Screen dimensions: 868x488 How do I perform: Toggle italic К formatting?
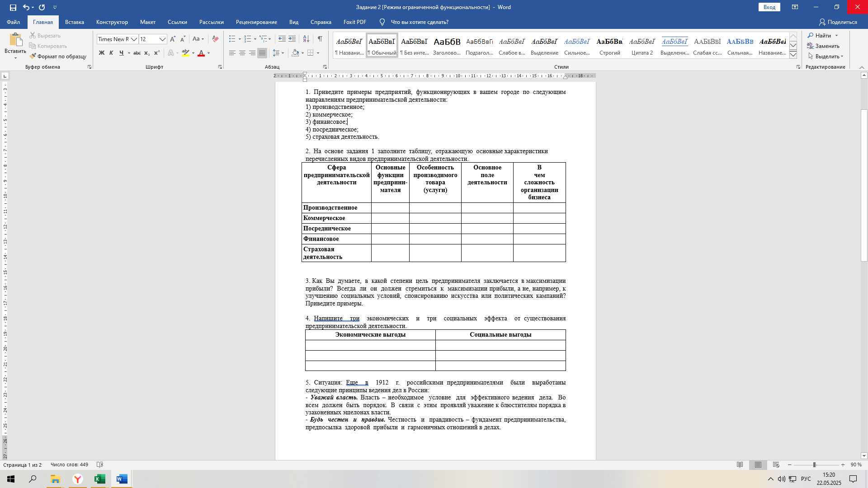coord(111,53)
